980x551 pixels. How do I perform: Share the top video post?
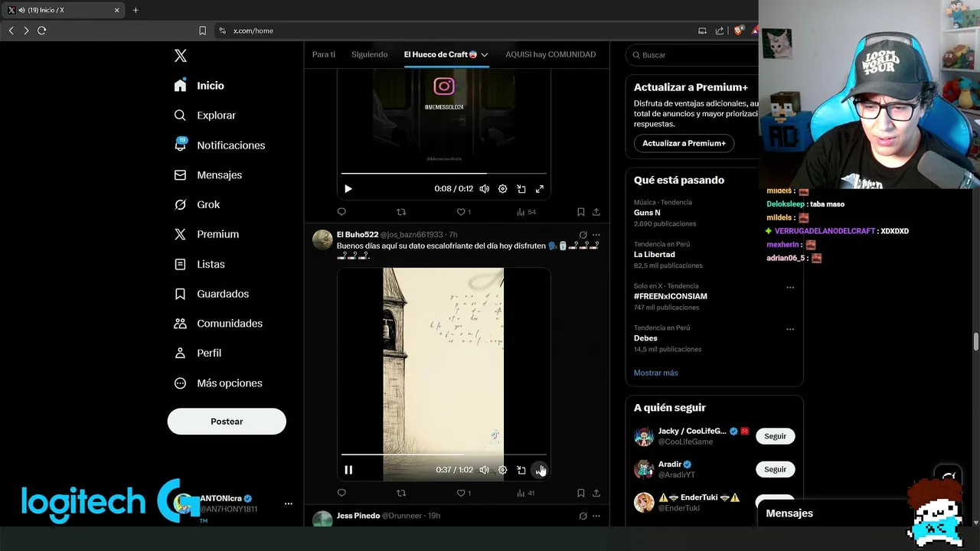tap(596, 212)
